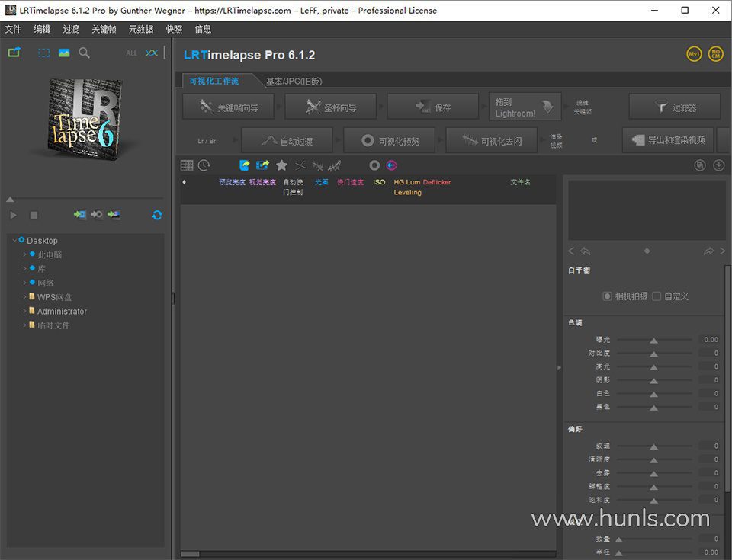Start preview playback with the play button

(x=13, y=215)
